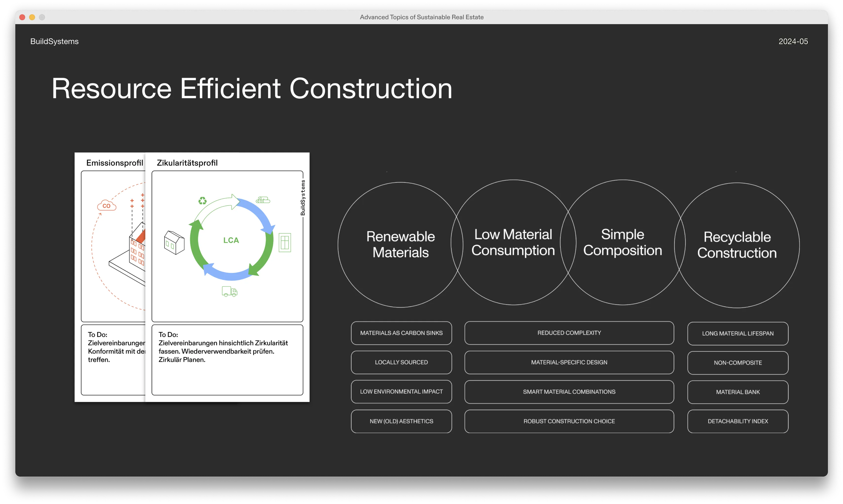Image resolution: width=843 pixels, height=504 pixels.
Task: Click the Material Bank button
Action: click(x=738, y=392)
